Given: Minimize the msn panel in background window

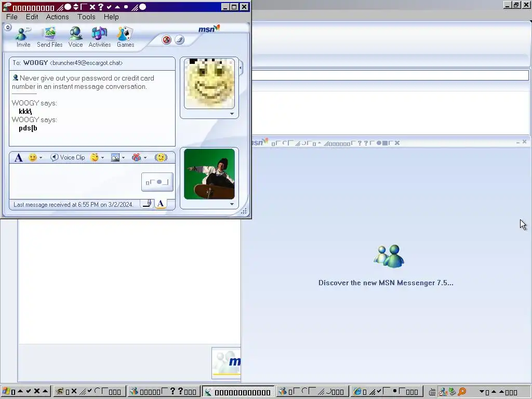Looking at the screenshot, I should (518, 142).
